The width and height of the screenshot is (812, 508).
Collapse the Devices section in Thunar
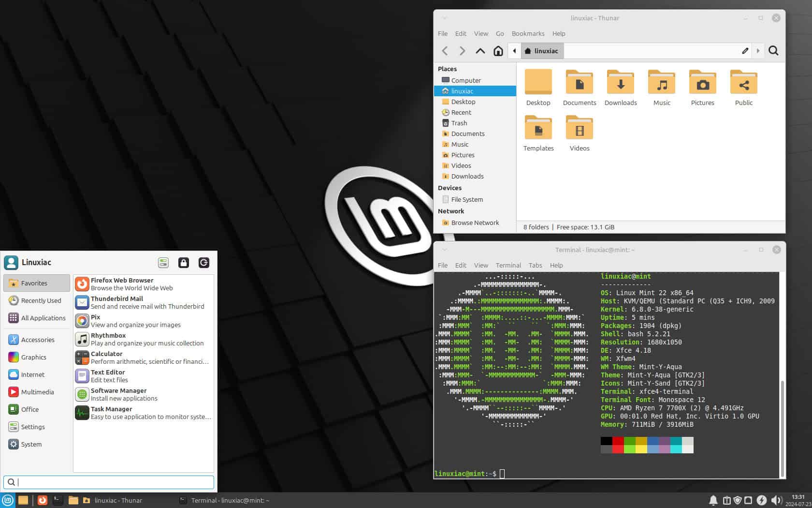pos(449,188)
